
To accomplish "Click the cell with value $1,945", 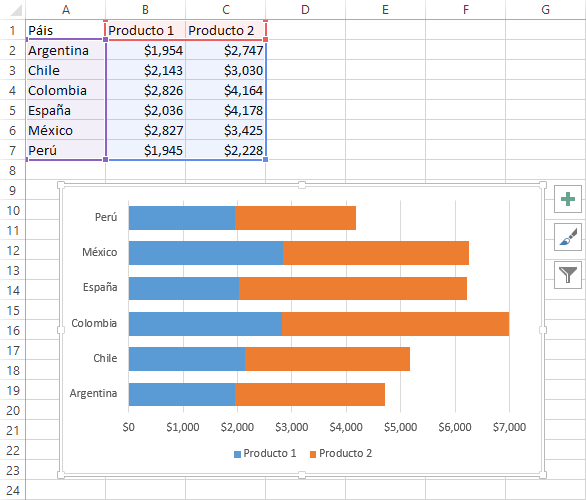I will click(145, 150).
